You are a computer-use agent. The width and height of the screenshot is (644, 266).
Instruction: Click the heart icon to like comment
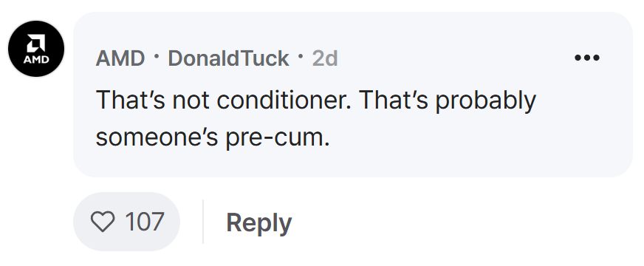(102, 222)
